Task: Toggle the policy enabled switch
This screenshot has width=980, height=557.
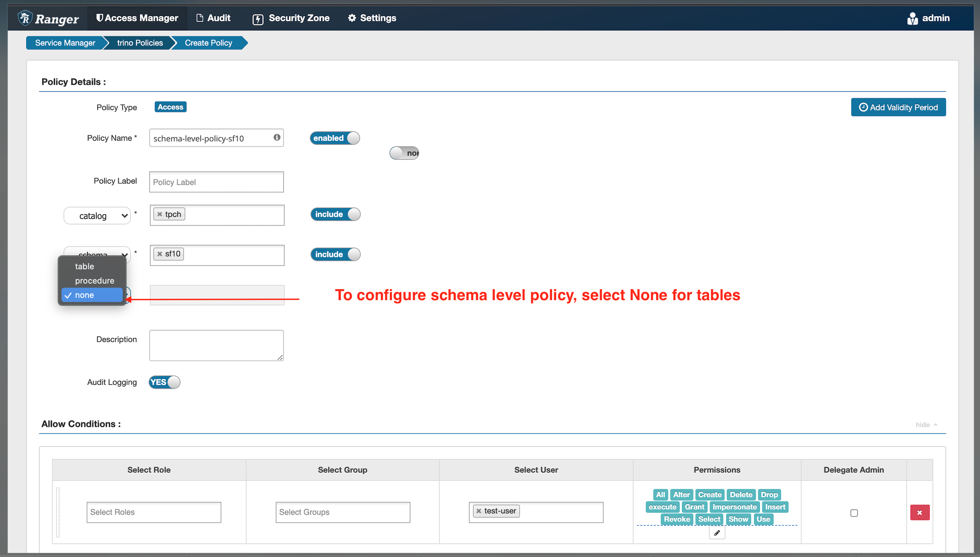Action: 335,138
